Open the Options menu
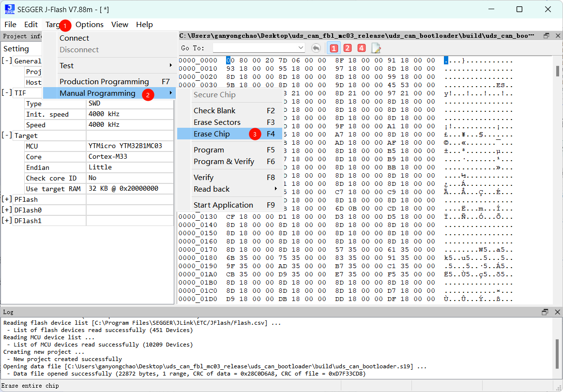The image size is (563, 392). tap(90, 24)
